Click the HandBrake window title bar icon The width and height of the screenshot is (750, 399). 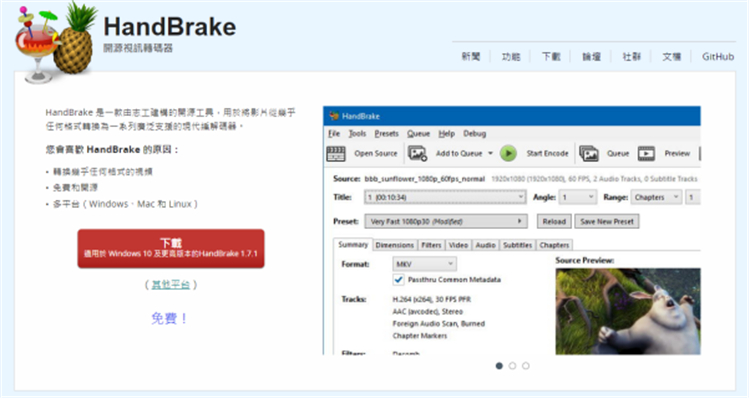pos(334,116)
